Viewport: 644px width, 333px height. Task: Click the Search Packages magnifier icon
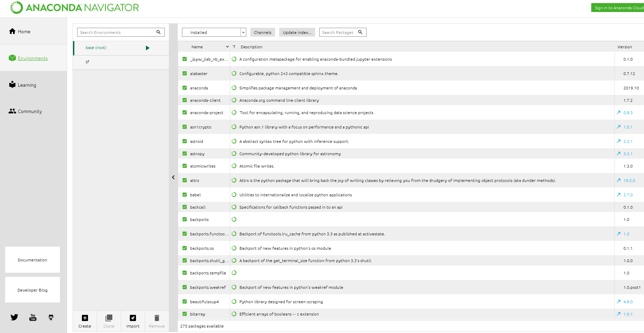pos(360,32)
